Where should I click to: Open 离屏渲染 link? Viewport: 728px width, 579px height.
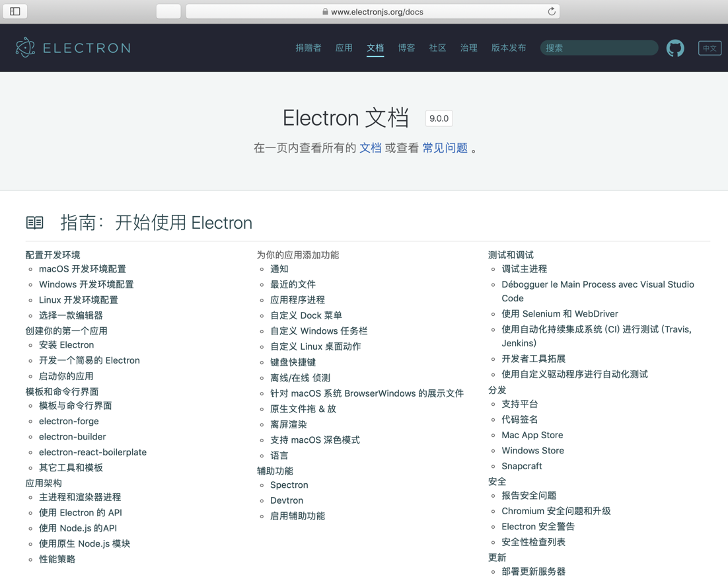[x=288, y=425]
